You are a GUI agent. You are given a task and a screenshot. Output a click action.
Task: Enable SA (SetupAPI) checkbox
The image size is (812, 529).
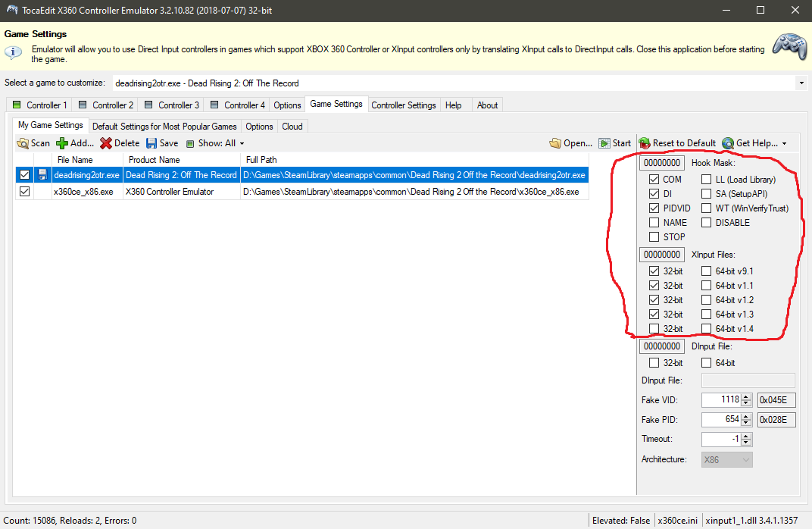[x=707, y=194]
